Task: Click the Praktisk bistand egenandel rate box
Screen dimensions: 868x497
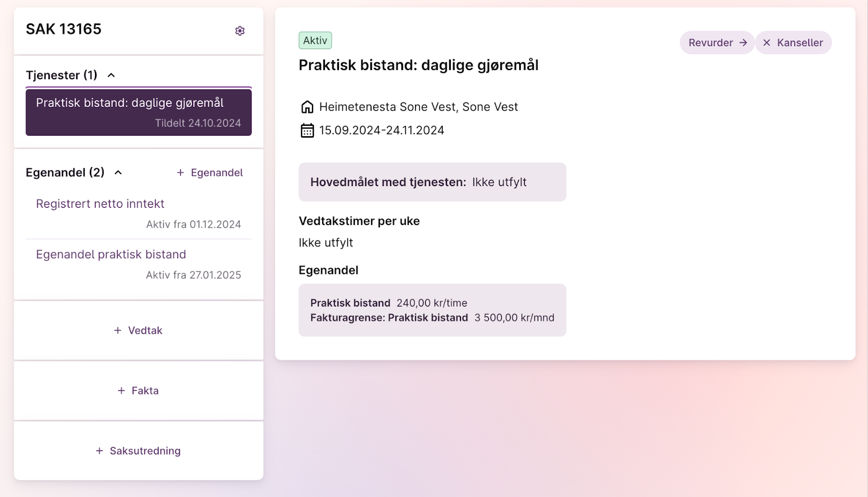Action: coord(432,310)
